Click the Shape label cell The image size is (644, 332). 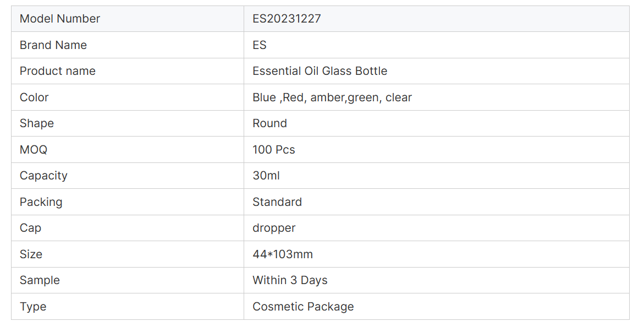coord(128,123)
